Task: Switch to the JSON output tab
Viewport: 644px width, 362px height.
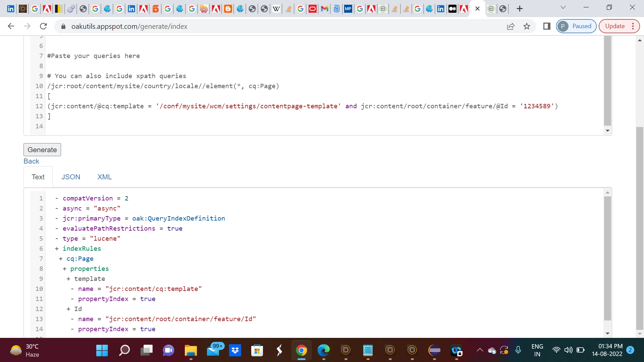Action: [71, 177]
